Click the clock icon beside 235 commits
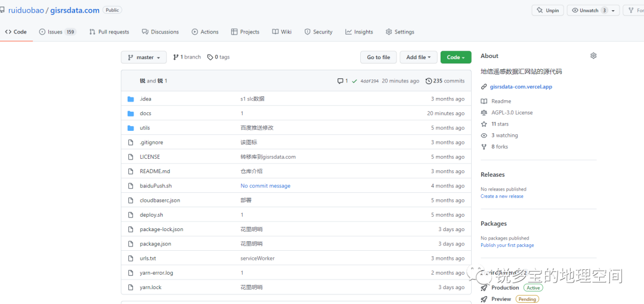This screenshot has height=304, width=644. tap(429, 81)
